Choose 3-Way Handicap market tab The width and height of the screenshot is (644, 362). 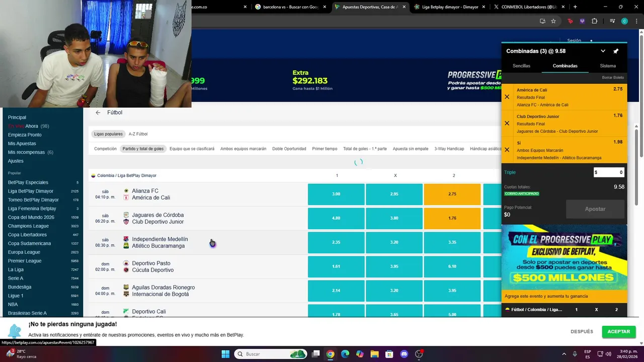449,149
